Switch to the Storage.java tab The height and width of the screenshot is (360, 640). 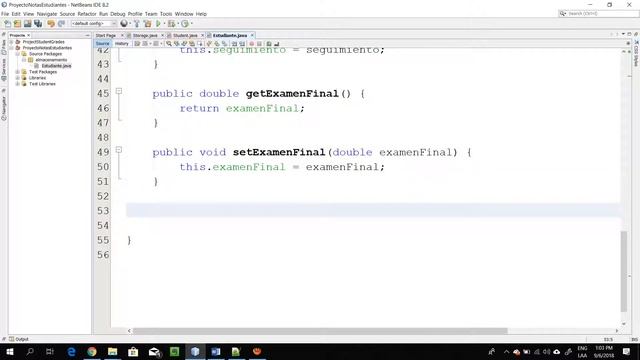tap(144, 36)
